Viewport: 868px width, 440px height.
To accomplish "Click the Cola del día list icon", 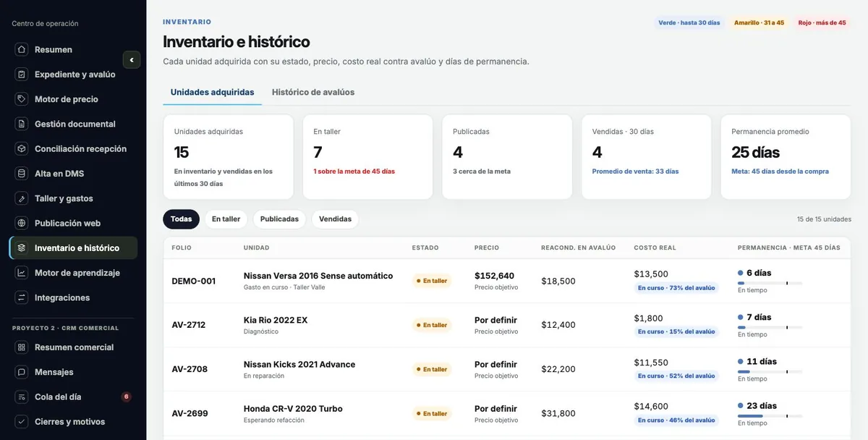I will (x=22, y=397).
